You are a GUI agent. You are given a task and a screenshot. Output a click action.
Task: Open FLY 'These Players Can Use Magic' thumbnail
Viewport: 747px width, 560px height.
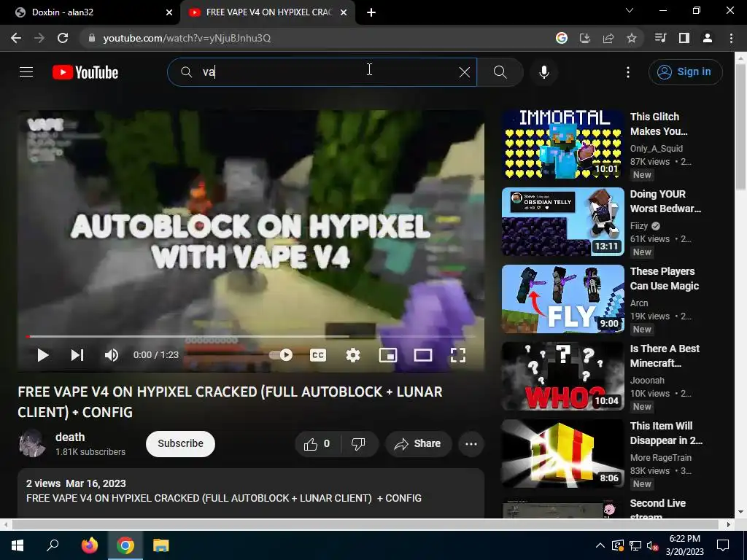pyautogui.click(x=562, y=299)
